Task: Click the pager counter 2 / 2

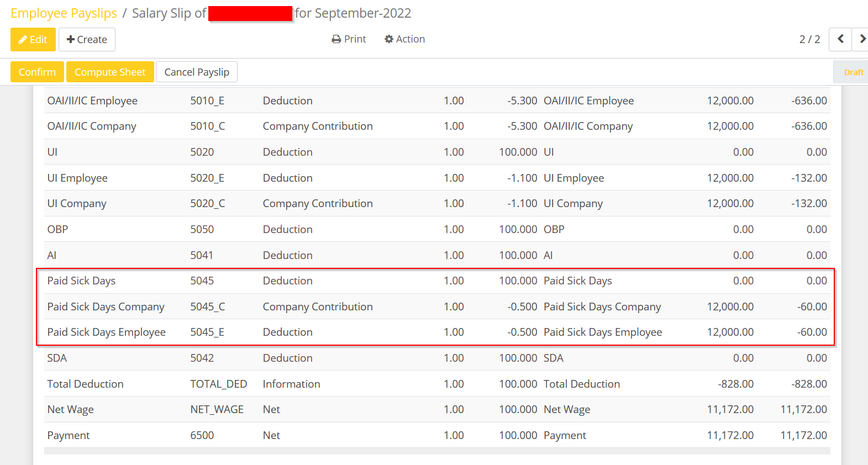Action: (809, 40)
